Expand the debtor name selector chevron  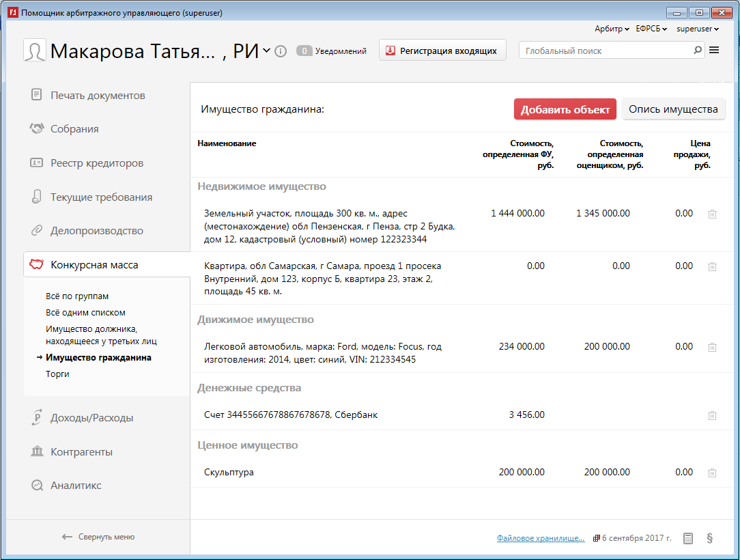coord(266,51)
